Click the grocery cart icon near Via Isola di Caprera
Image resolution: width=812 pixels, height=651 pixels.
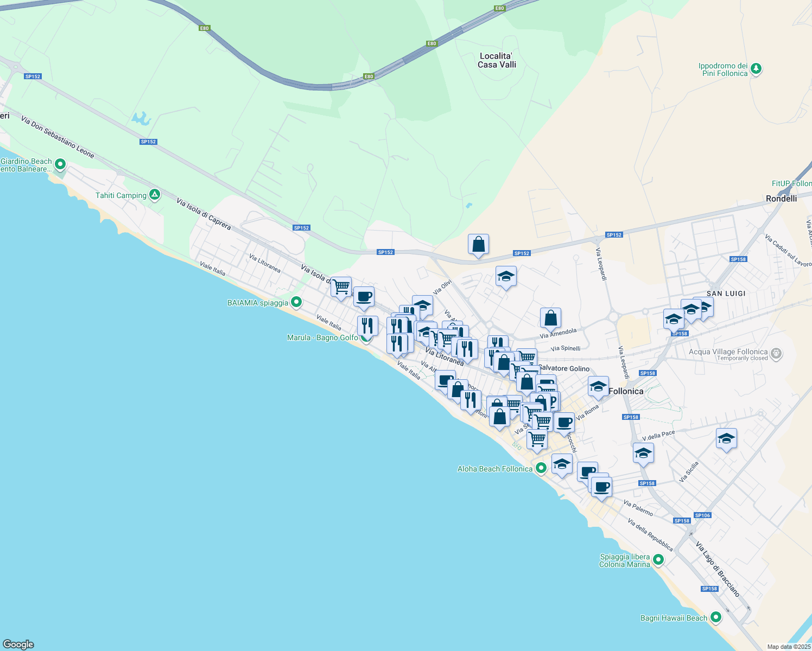point(340,288)
